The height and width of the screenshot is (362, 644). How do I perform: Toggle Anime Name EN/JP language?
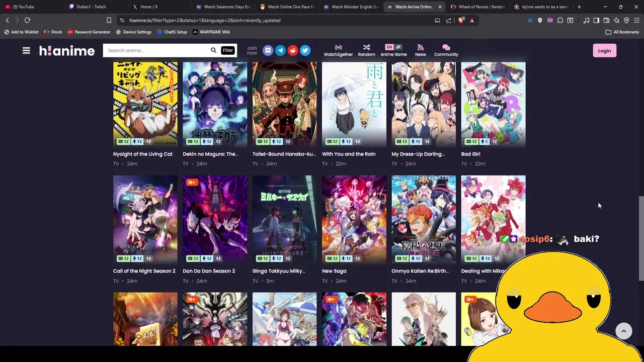(x=393, y=50)
